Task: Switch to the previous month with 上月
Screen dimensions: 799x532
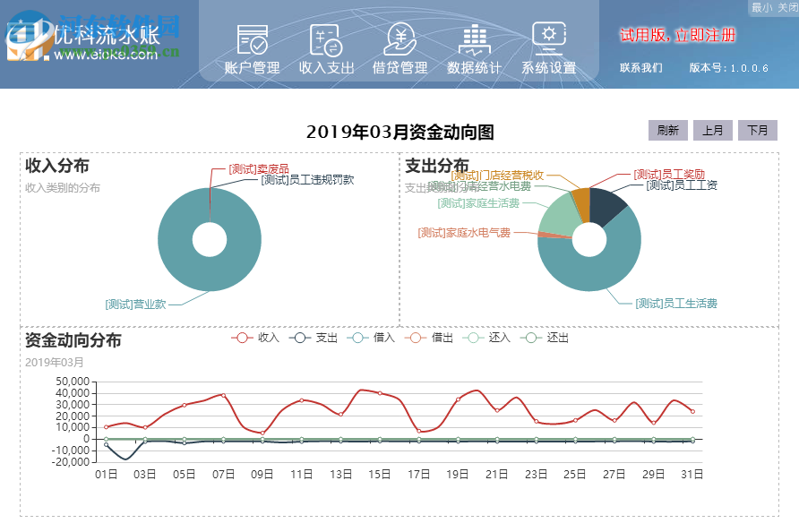Action: click(712, 130)
